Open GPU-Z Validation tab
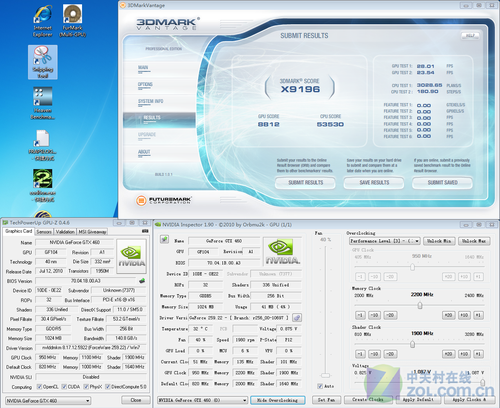 tap(65, 232)
